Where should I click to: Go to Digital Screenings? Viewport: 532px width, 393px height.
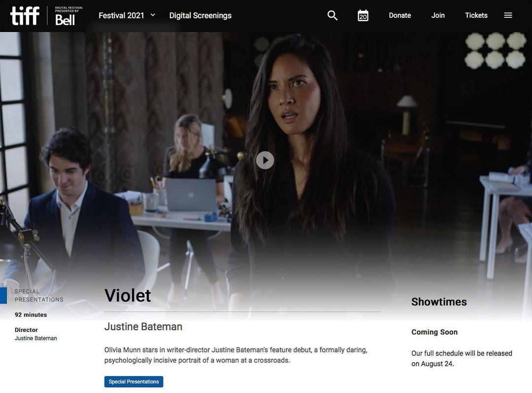(x=200, y=16)
